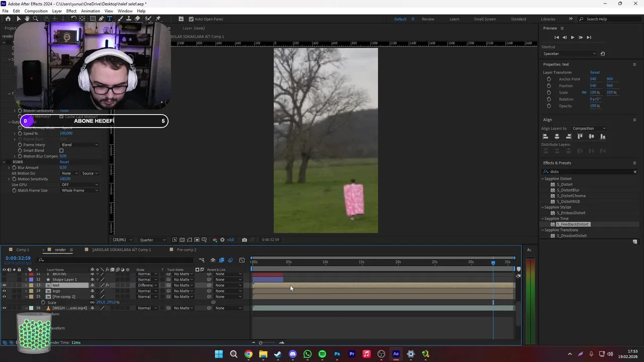
Task: Align layers to vertical center
Action: coord(592,136)
